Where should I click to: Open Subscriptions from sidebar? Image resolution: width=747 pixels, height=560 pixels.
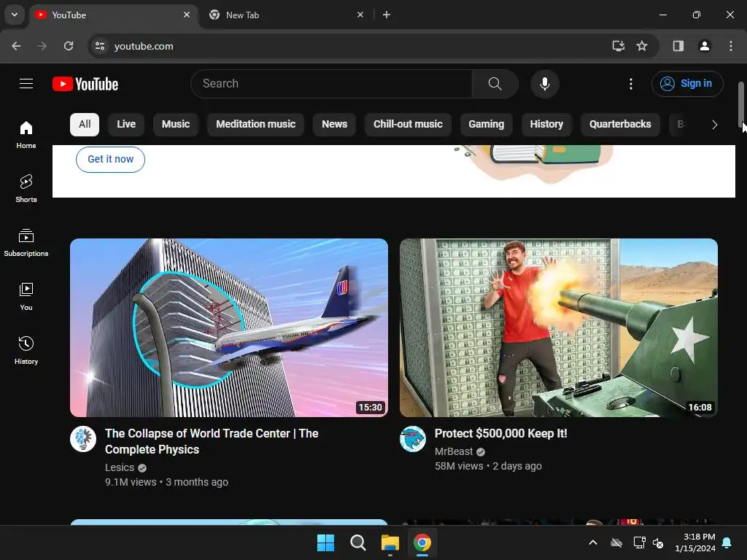pyautogui.click(x=26, y=242)
